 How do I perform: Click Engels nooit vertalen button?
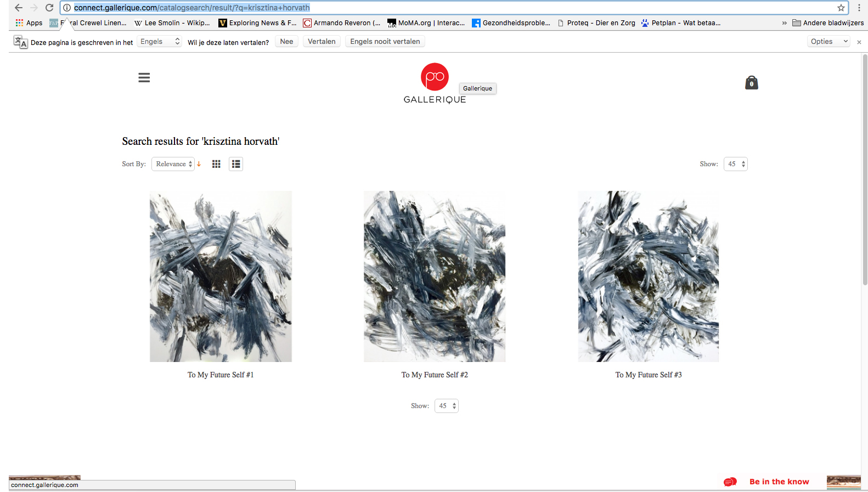click(x=385, y=42)
